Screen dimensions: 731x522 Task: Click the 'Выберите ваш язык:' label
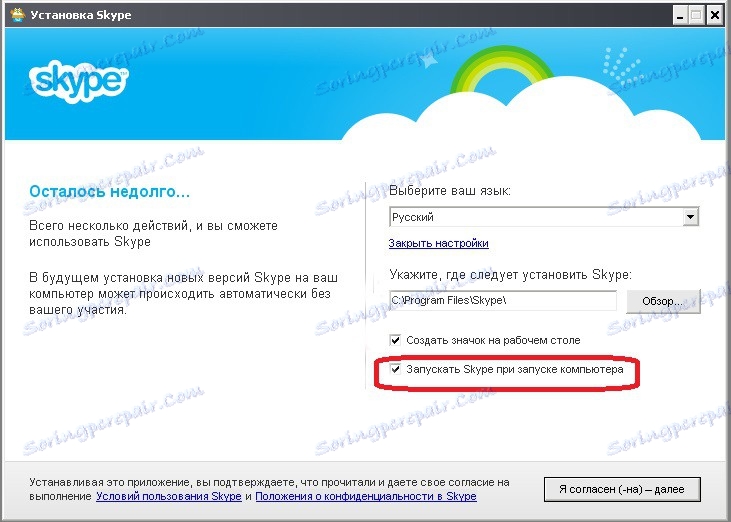(x=450, y=191)
